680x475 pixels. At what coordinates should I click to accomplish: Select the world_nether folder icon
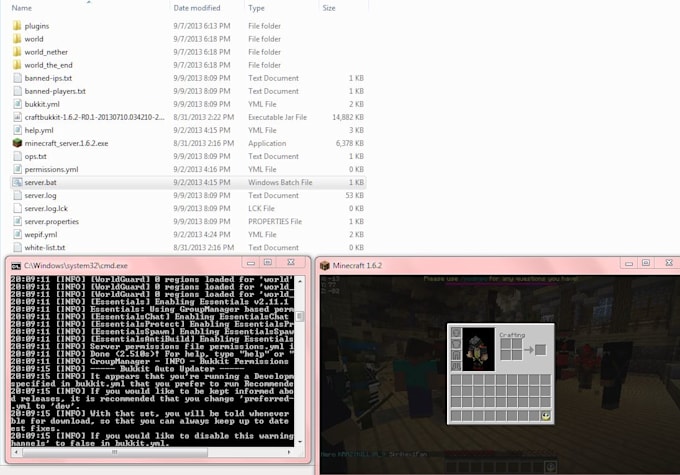[x=17, y=52]
